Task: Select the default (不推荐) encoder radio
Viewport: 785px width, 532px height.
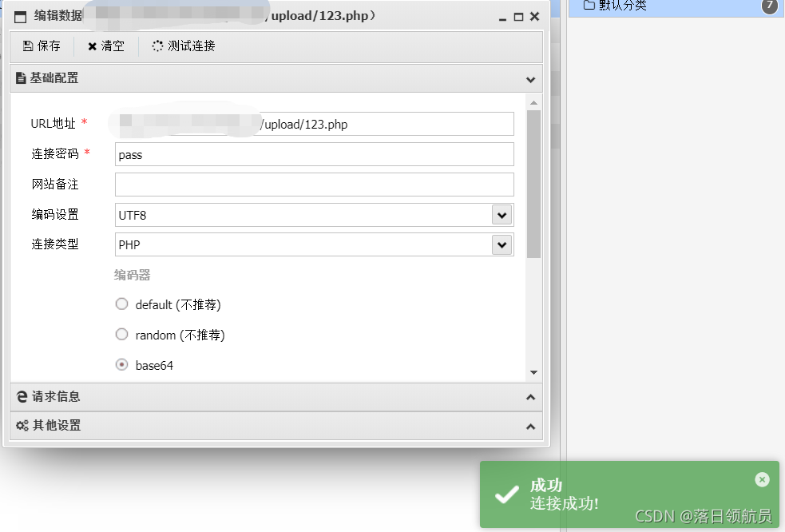Action: coord(121,304)
